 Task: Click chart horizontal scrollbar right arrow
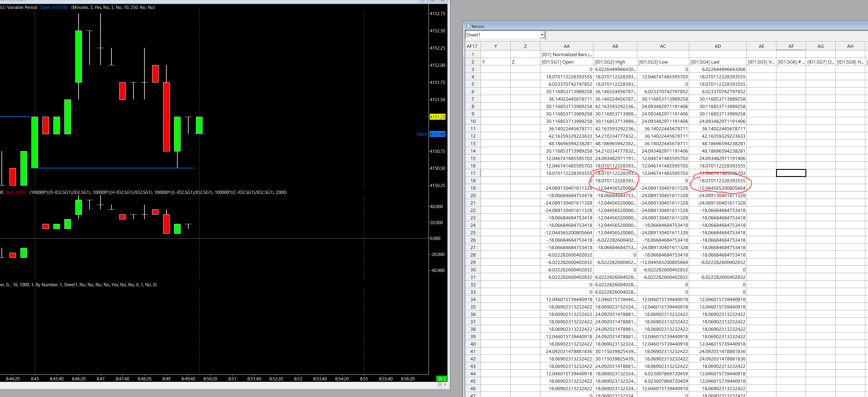tap(445, 385)
